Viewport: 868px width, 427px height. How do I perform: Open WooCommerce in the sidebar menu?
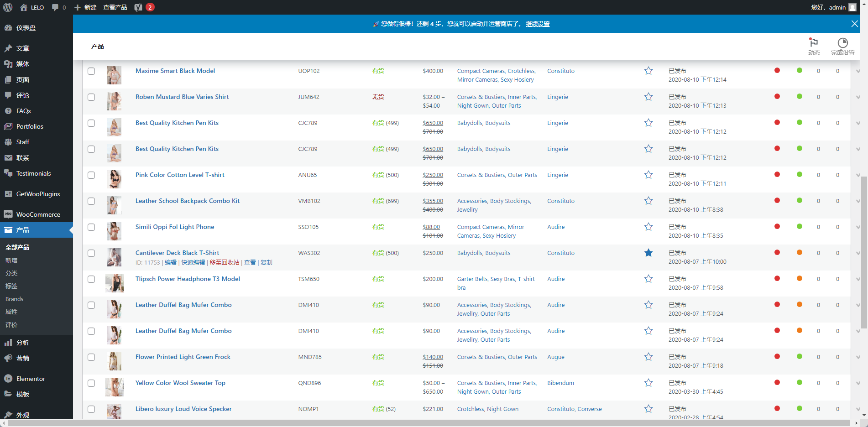[x=38, y=214]
